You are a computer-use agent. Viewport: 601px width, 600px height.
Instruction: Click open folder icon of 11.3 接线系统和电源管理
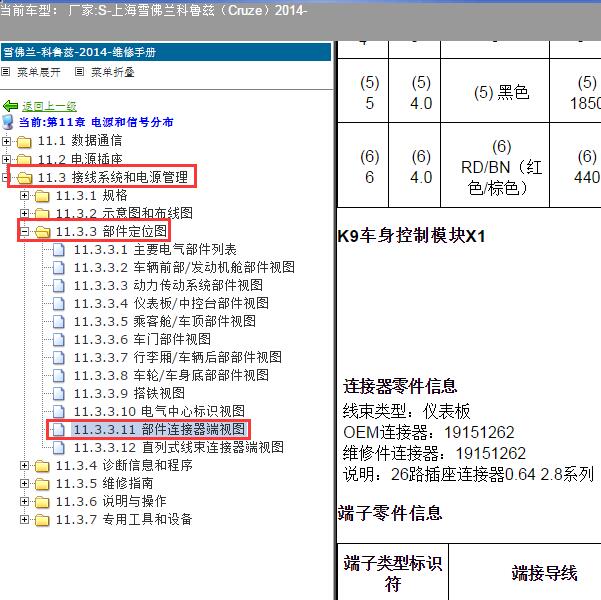point(25,178)
